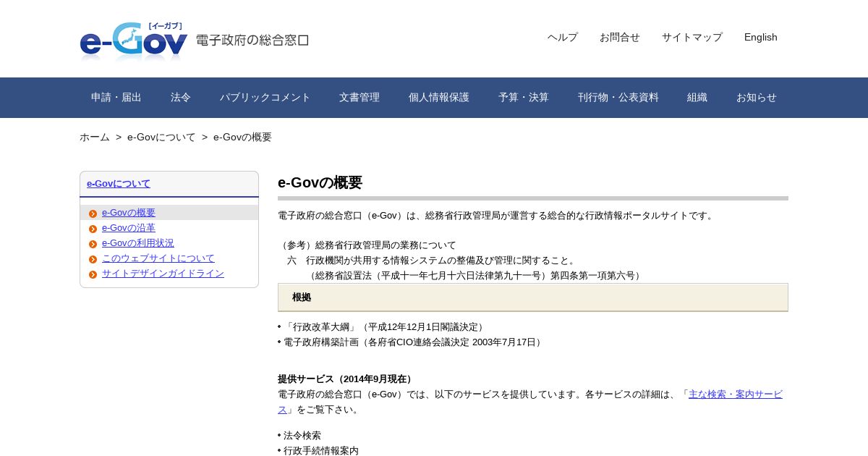The height and width of the screenshot is (456, 868).
Task: Click the e-Govの概要 page heading
Action: click(320, 182)
